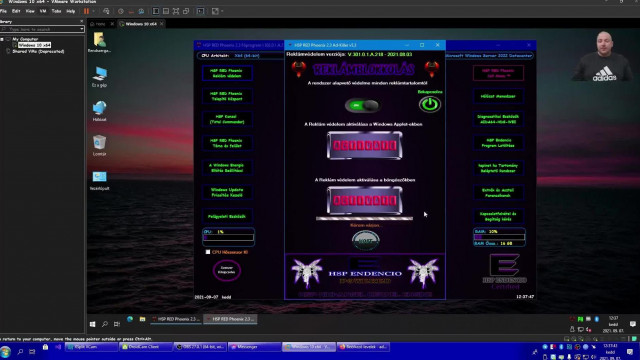Open guest notification center icon
Viewport: 640px width, 360px height.
click(x=633, y=324)
